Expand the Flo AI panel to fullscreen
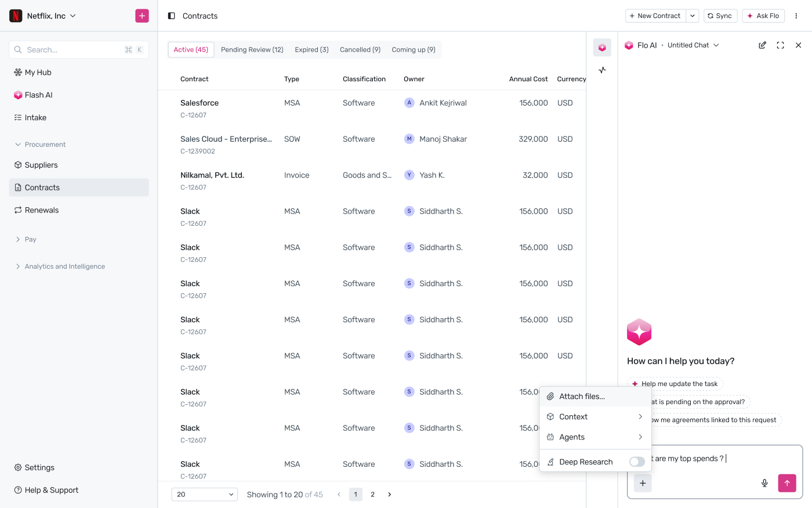Image resolution: width=812 pixels, height=508 pixels. point(780,45)
